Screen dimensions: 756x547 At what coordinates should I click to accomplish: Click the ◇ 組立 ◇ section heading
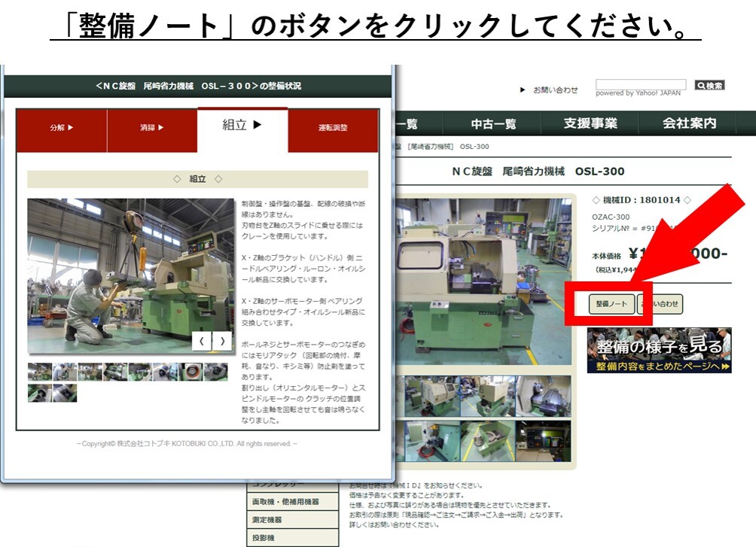coord(198,179)
